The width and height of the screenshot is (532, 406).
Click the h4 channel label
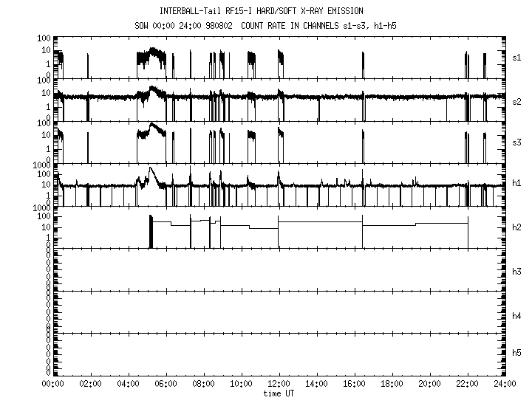pyautogui.click(x=516, y=316)
